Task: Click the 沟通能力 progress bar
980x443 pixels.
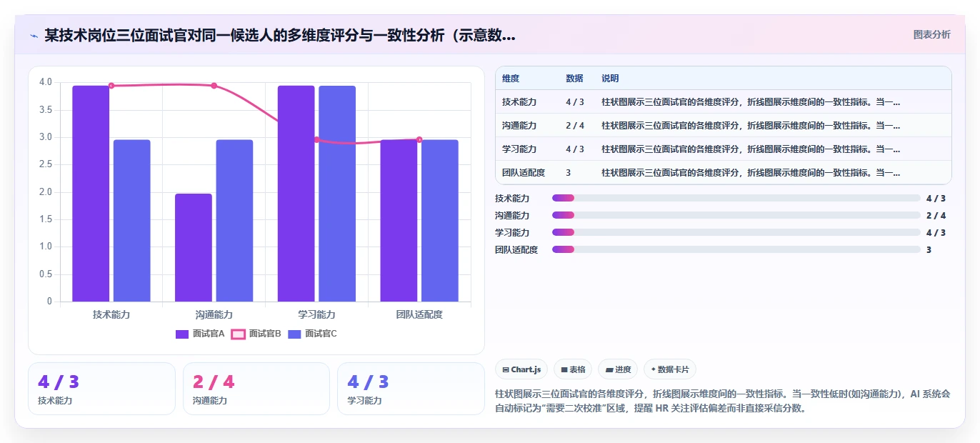Action: tap(736, 215)
